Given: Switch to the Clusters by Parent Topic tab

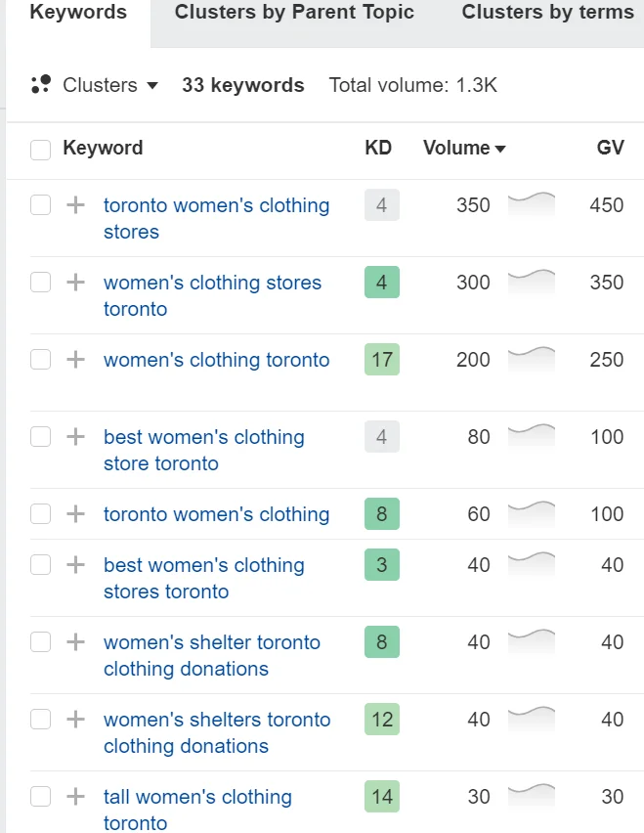Looking at the screenshot, I should click(x=293, y=13).
